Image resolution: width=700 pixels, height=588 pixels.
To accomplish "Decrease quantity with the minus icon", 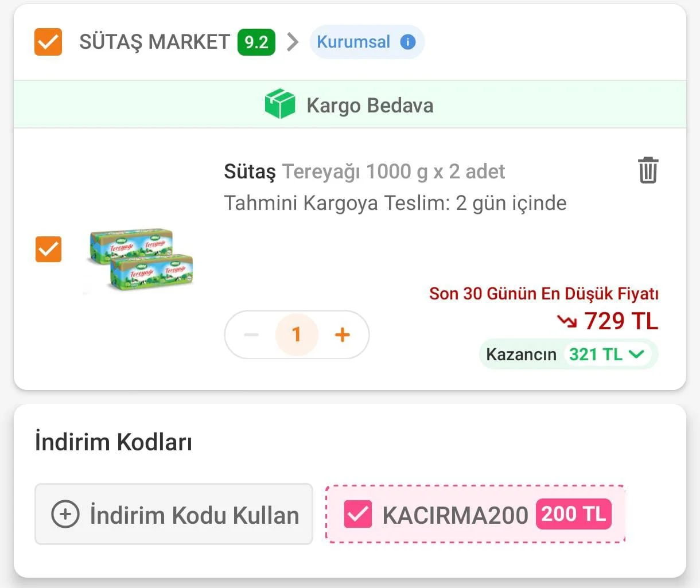I will point(251,334).
